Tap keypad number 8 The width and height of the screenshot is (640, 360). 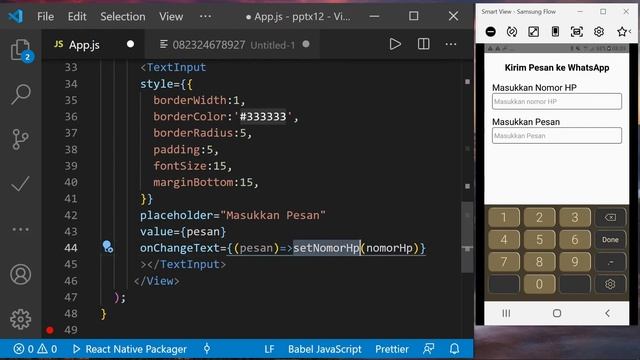coord(539,261)
